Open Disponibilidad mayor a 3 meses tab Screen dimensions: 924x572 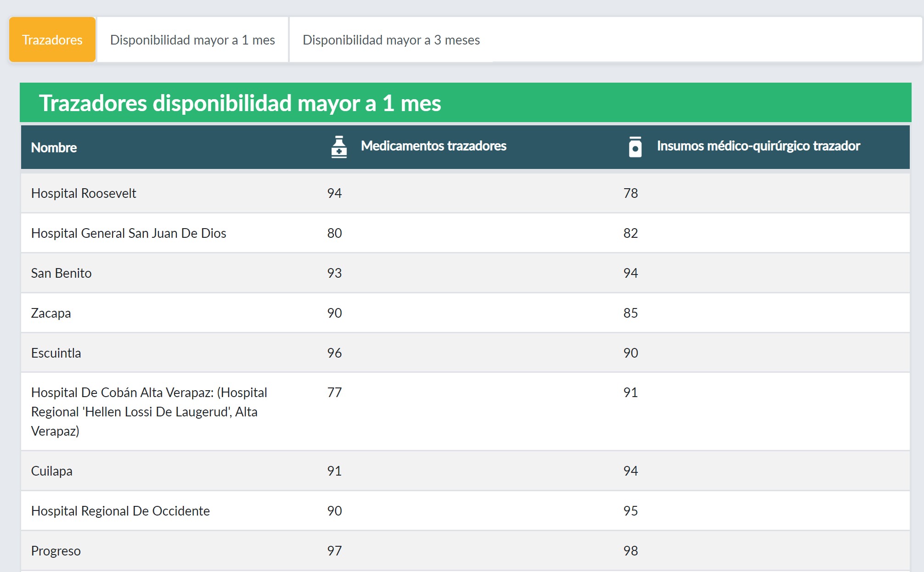[391, 39]
